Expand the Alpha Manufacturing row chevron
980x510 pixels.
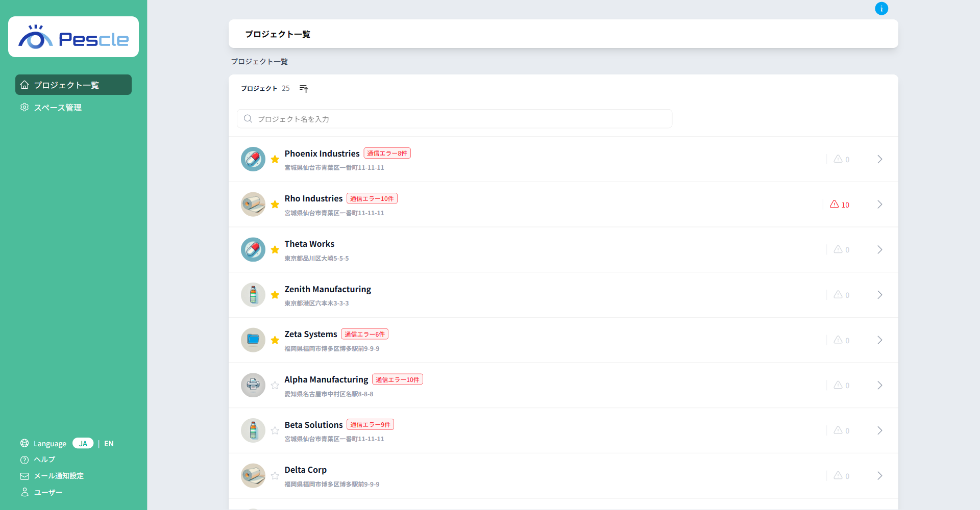880,385
